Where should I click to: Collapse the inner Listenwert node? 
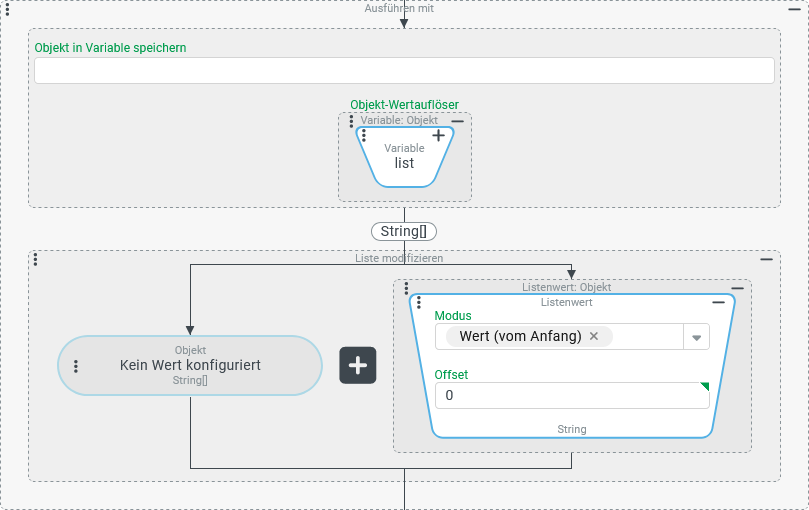(718, 302)
